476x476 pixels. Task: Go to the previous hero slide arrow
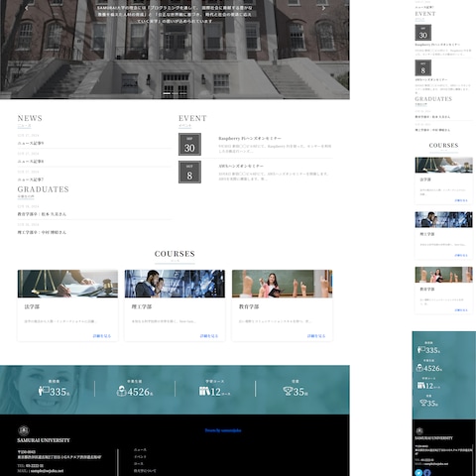click(27, 8)
